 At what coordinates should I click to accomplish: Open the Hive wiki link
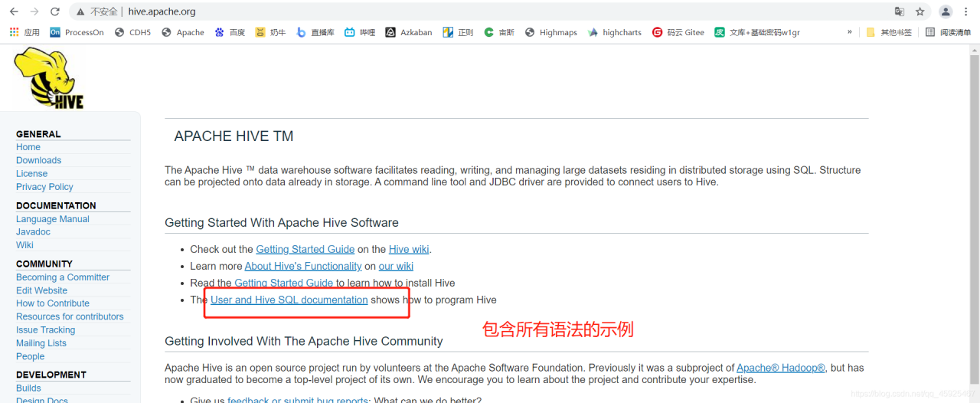[x=409, y=249]
